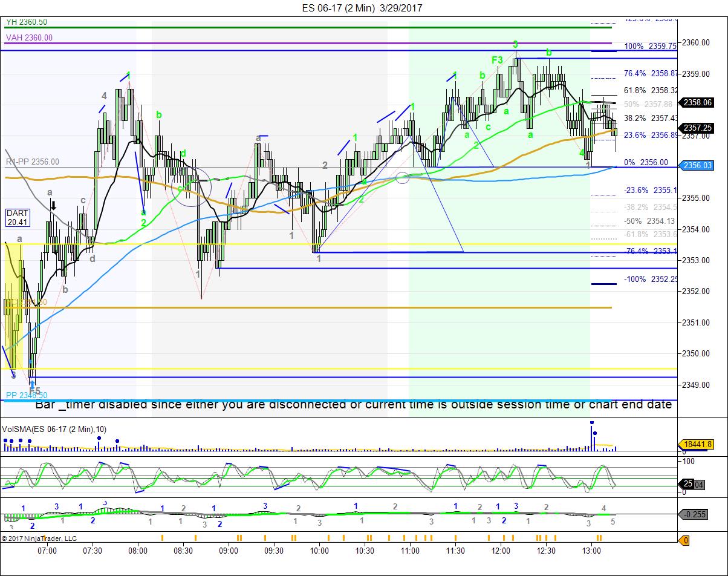The height and width of the screenshot is (576, 728).
Task: Click the R1-PP 2356.00 pivot label
Action: [x=33, y=162]
